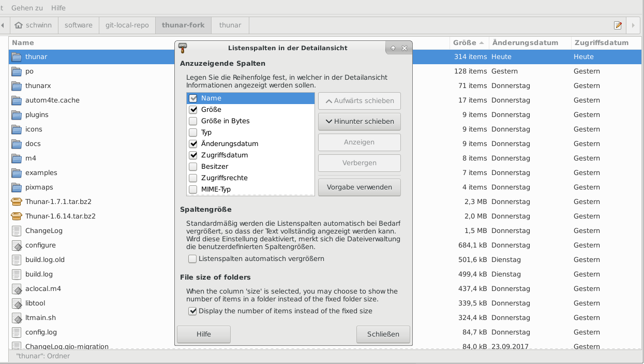Click the folder icon next to thunarx
This screenshot has width=644, height=364.
[17, 86]
